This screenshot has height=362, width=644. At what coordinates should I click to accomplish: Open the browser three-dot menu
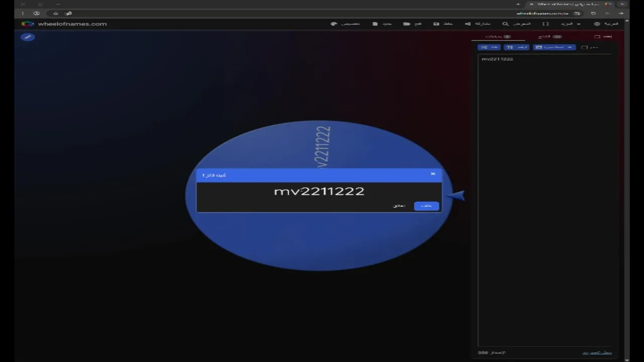click(x=23, y=14)
